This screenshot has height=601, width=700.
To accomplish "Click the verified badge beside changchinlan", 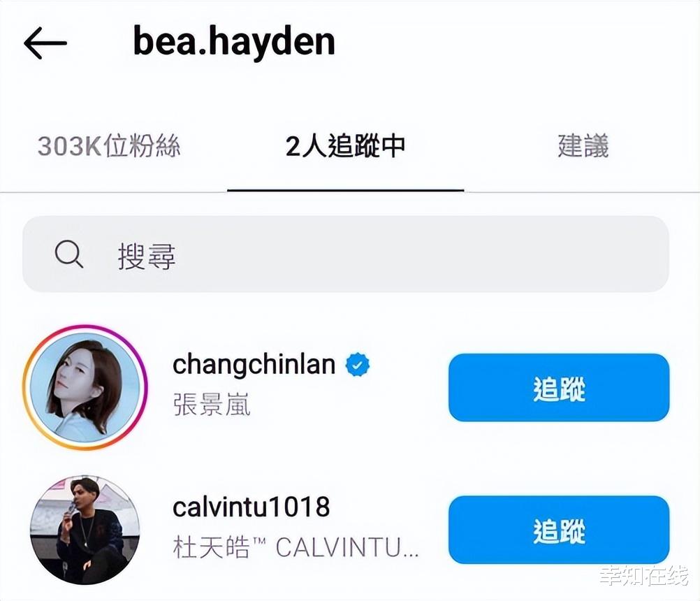I will [x=358, y=364].
